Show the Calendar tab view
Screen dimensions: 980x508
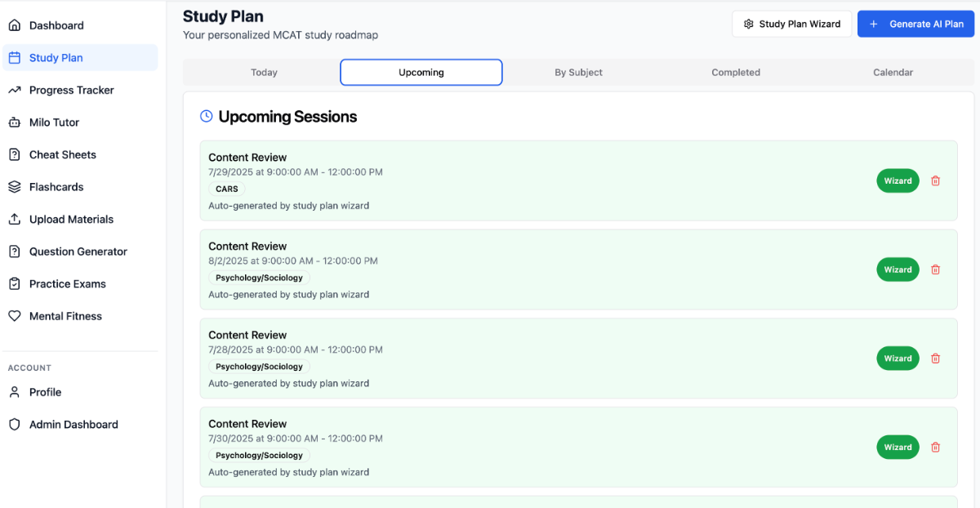pos(893,73)
